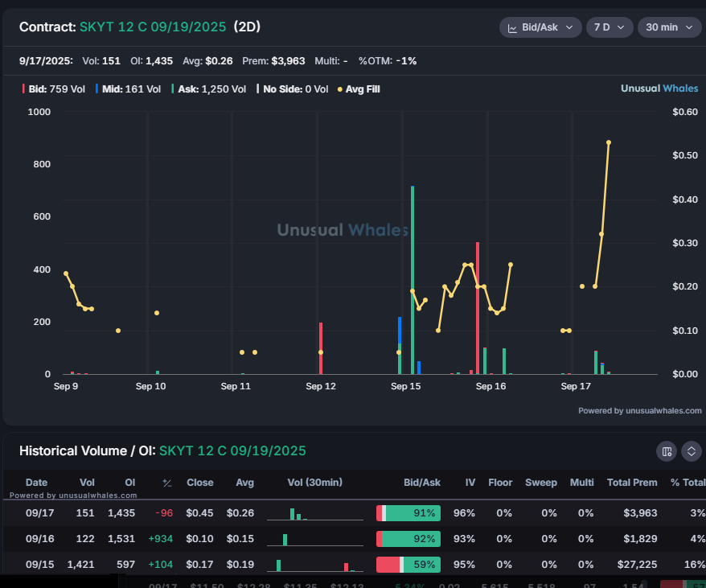Open the 7 D time range dropdown
The image size is (706, 588).
(610, 27)
